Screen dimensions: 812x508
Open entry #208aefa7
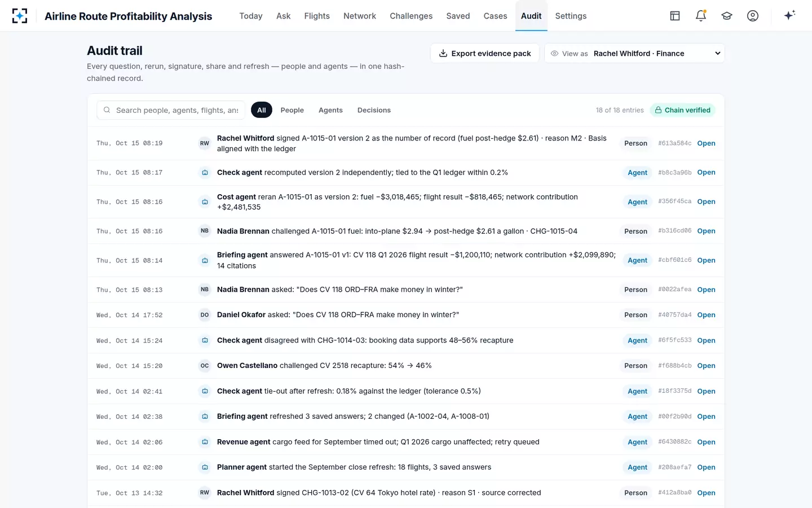pyautogui.click(x=706, y=467)
